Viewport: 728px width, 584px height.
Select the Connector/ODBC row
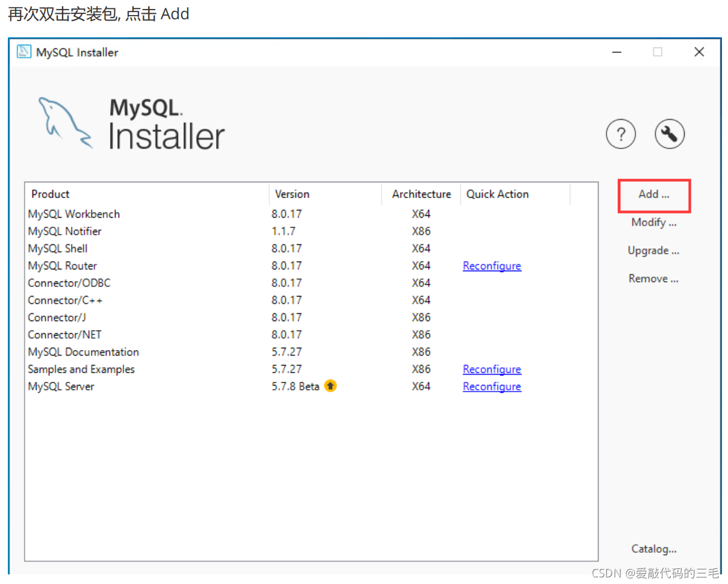pyautogui.click(x=311, y=283)
